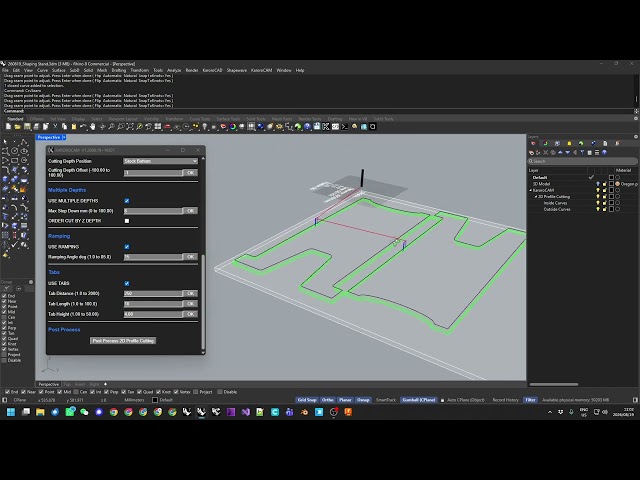This screenshot has height=480, width=640.
Task: Open the KarooCAM menu
Action: [x=262, y=70]
